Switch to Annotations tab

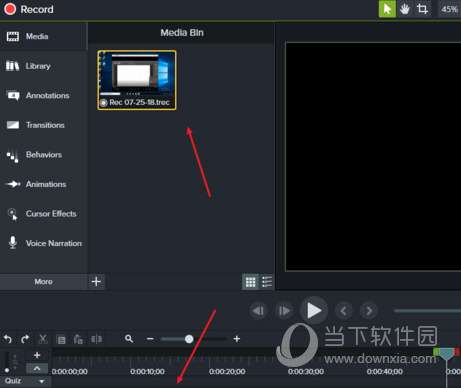(x=43, y=96)
